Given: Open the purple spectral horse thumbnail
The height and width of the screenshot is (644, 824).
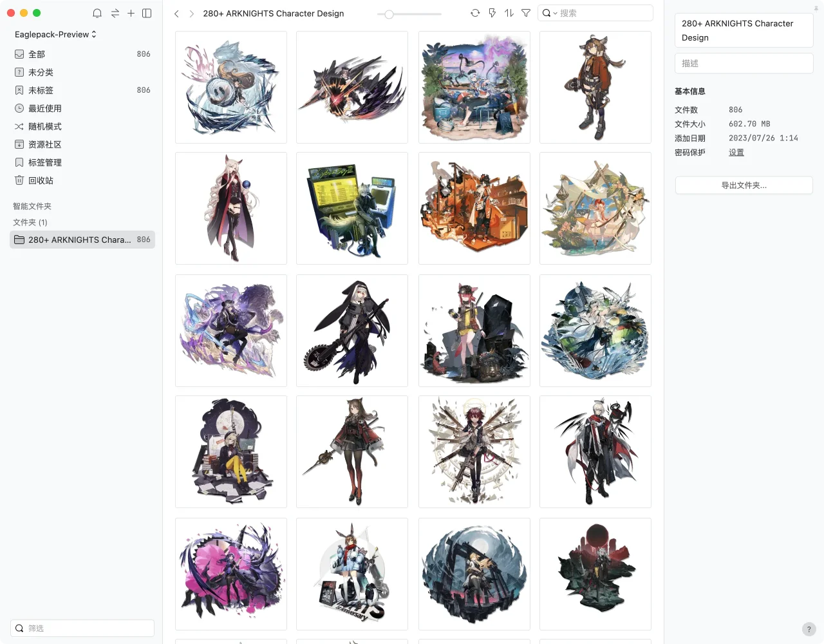Looking at the screenshot, I should tap(231, 331).
